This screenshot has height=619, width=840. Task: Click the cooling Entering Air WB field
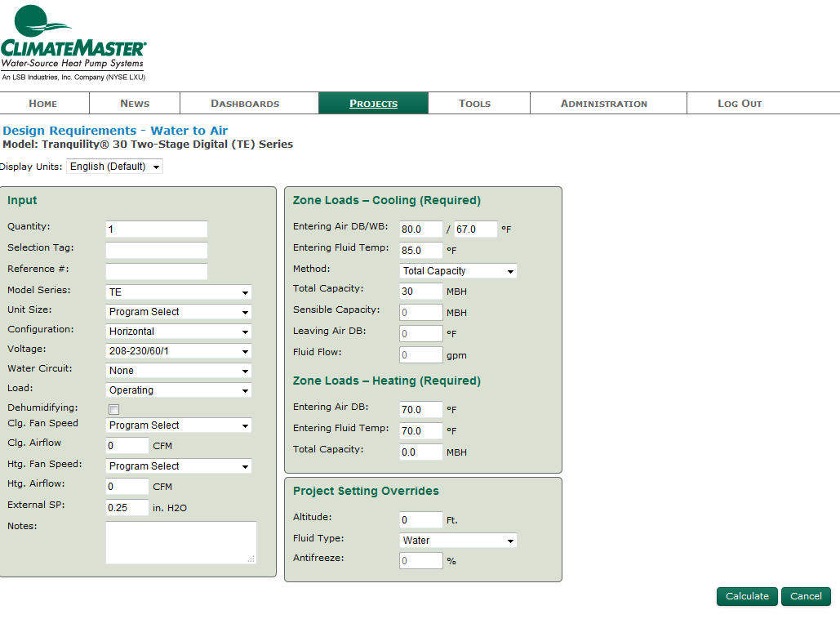point(476,229)
